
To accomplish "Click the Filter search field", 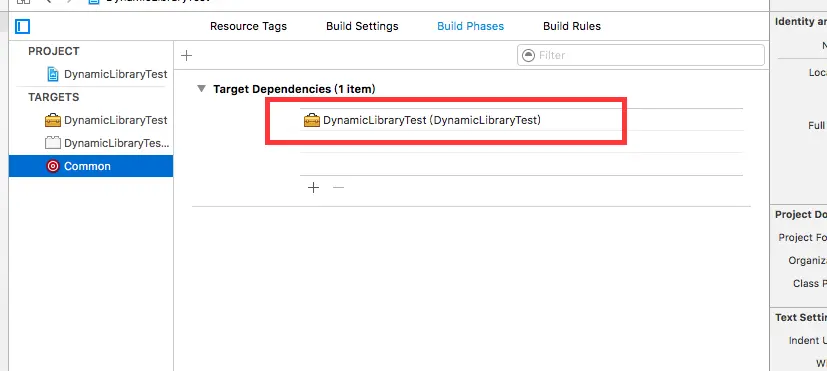I will pyautogui.click(x=641, y=55).
